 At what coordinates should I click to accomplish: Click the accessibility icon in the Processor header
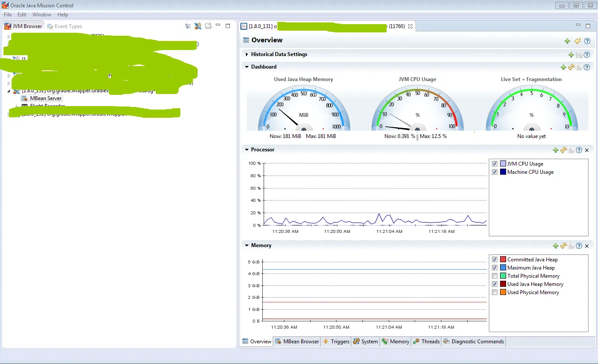click(571, 150)
